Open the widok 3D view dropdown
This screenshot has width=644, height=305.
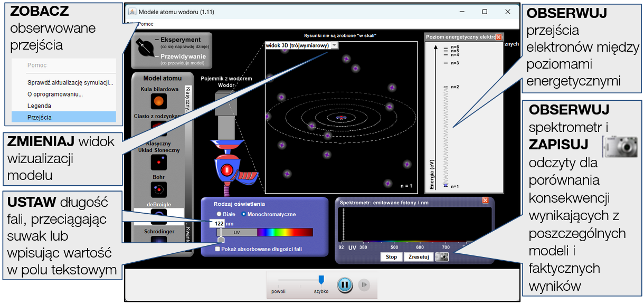click(301, 45)
